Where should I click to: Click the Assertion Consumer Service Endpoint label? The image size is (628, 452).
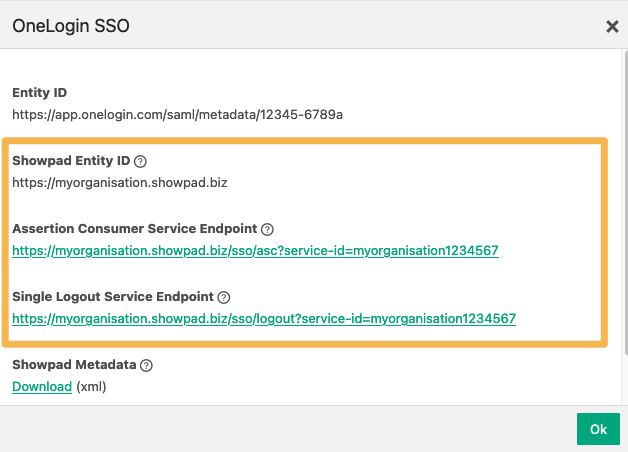135,229
